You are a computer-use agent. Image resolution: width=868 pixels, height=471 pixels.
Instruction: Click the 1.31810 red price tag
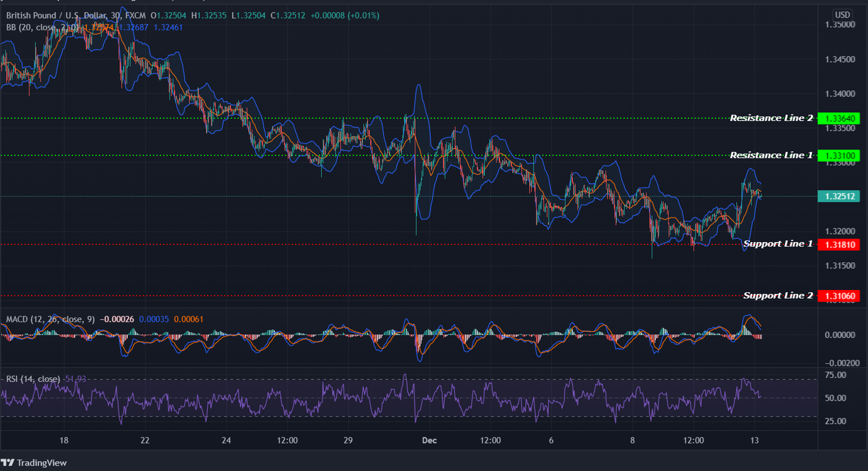(839, 245)
